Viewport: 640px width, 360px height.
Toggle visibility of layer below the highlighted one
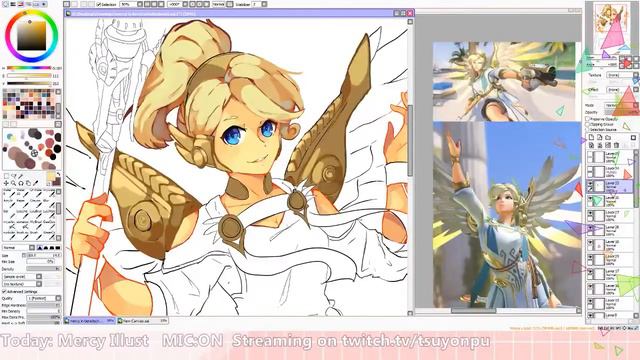590,198
